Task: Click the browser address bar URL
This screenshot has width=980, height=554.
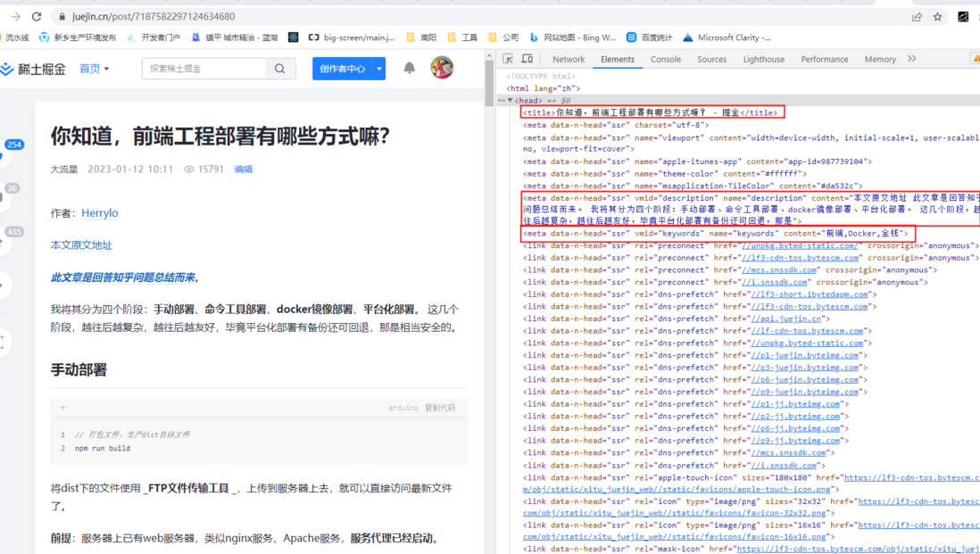Action: (154, 17)
